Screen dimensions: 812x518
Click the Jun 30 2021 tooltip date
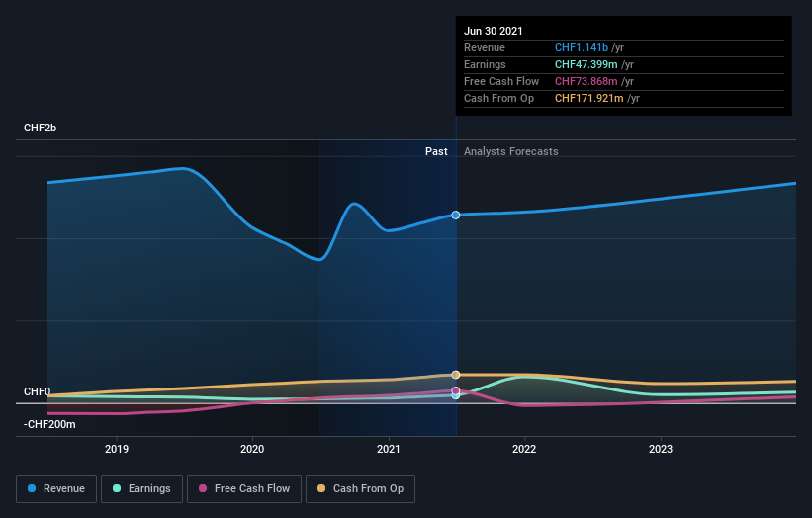[493, 31]
